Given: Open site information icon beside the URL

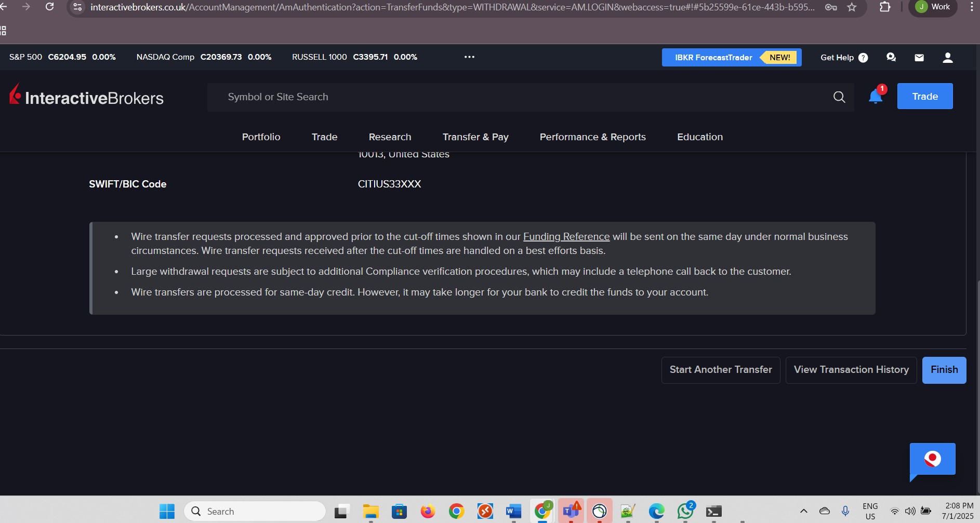Looking at the screenshot, I should click(x=77, y=7).
